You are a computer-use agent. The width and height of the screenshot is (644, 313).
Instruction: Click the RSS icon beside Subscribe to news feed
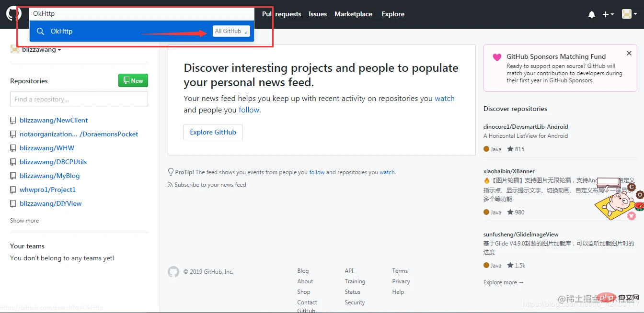click(x=170, y=185)
